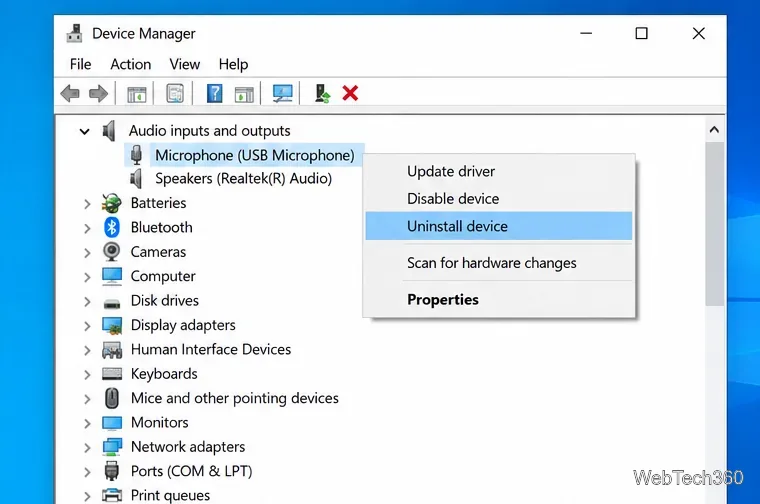Click the Forward arrow toolbar icon

98,94
